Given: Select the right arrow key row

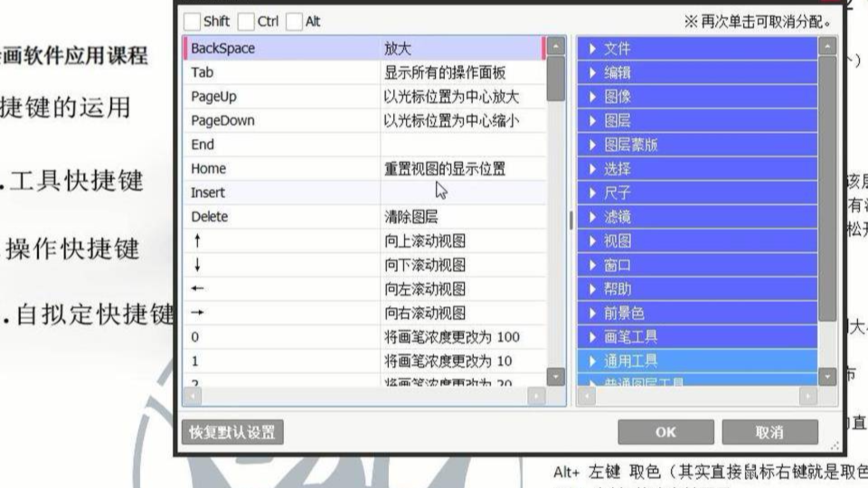Looking at the screenshot, I should click(x=365, y=313).
